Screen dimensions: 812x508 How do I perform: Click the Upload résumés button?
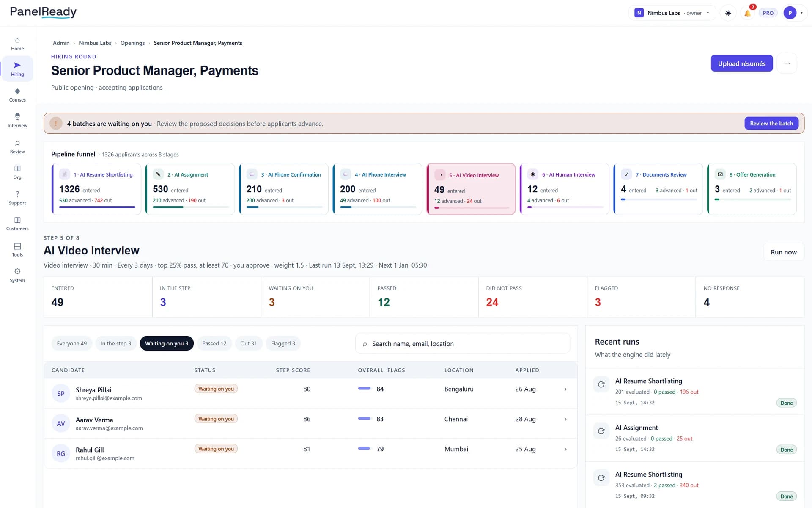coord(741,63)
